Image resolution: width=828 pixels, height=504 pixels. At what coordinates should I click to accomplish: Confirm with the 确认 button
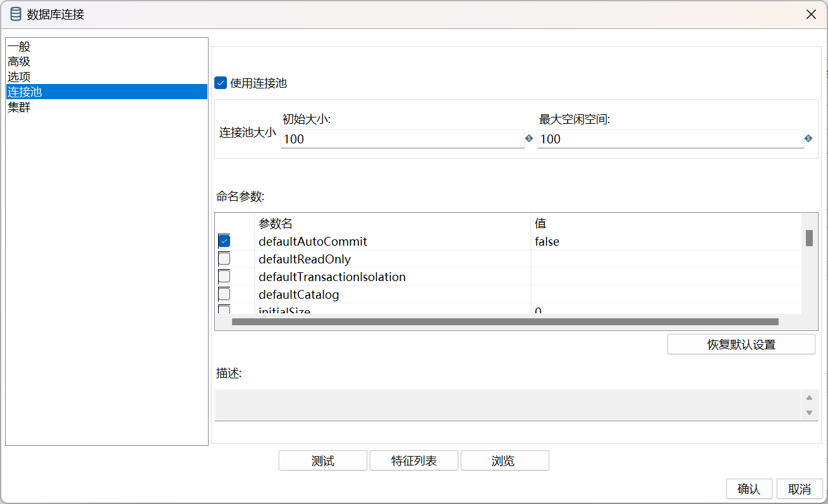749,489
